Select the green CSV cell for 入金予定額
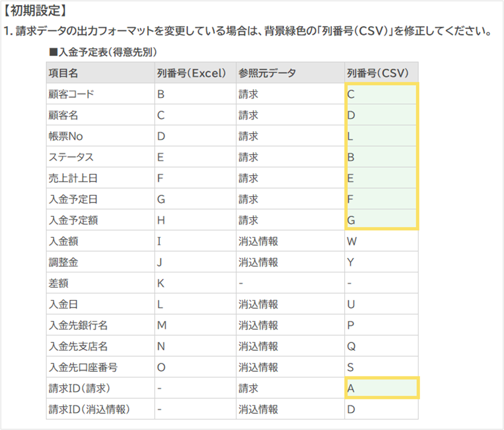This screenshot has height=430, width=504. (x=381, y=220)
